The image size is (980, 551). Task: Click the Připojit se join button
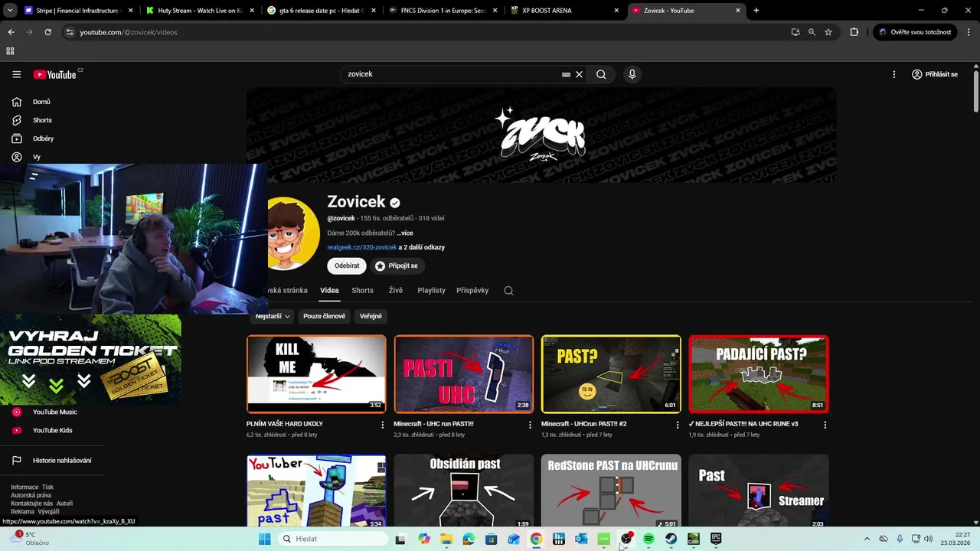pyautogui.click(x=398, y=266)
